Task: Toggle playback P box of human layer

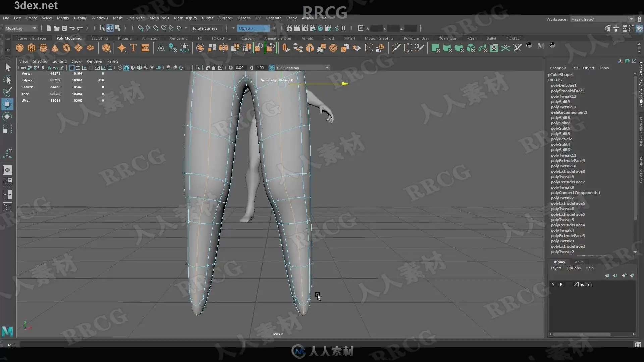Action: (561, 284)
